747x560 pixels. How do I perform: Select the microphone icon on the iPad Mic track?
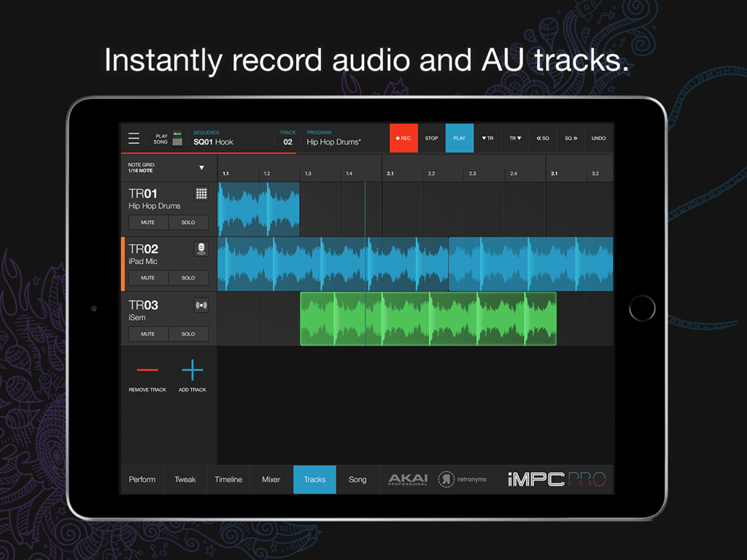tap(201, 249)
